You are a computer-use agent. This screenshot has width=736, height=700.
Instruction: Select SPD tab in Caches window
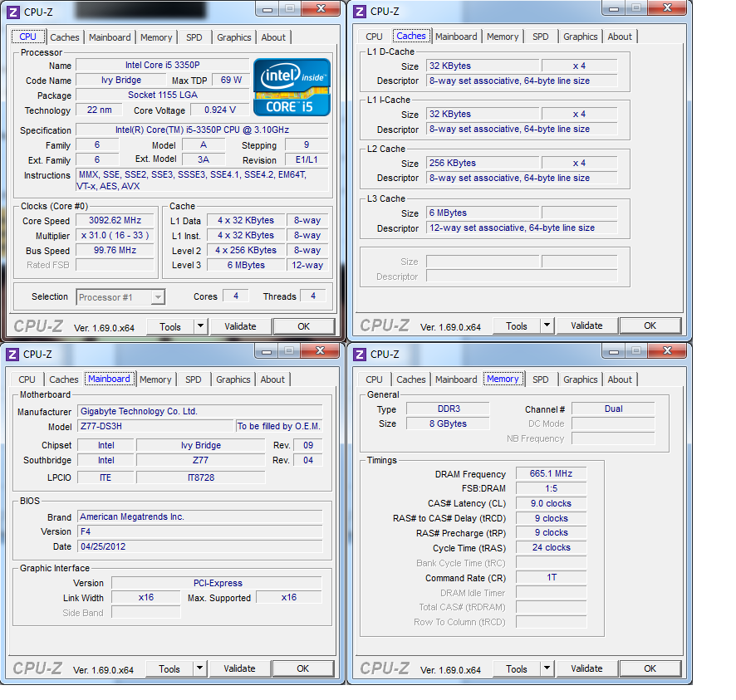(540, 37)
